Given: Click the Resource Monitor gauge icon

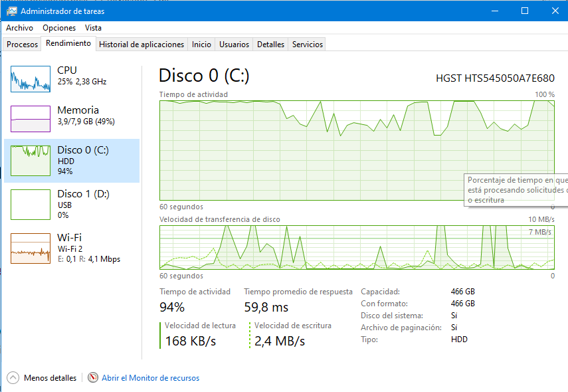Looking at the screenshot, I should pyautogui.click(x=92, y=377).
